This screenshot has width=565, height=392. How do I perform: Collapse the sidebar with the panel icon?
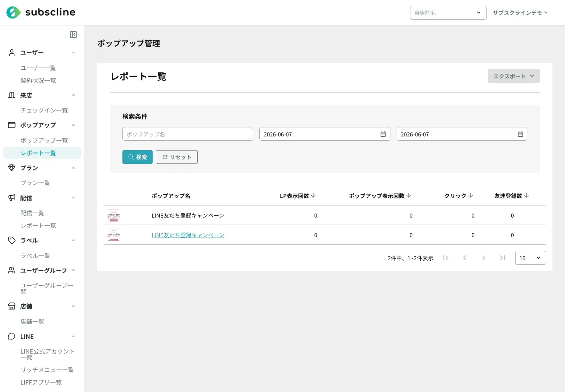coord(73,34)
